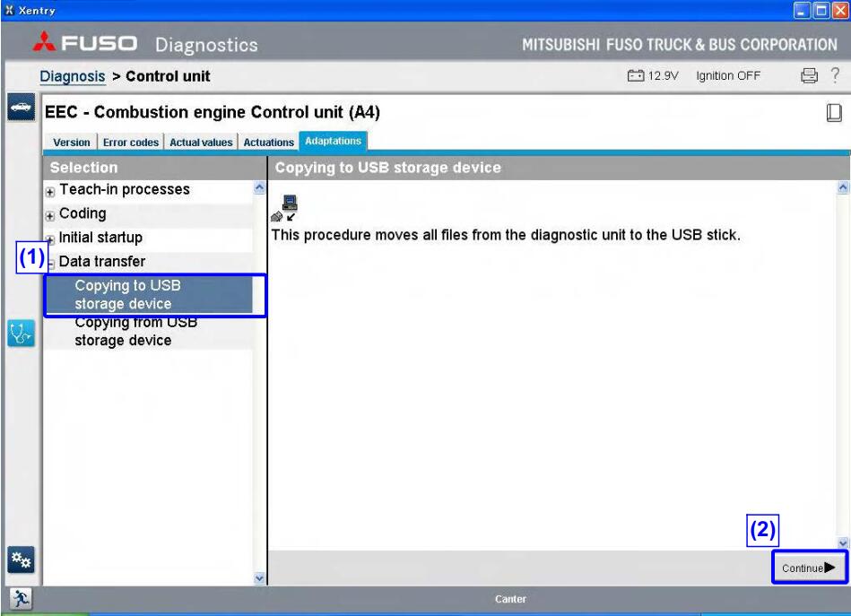Click the Ignition OFF status text

728,76
